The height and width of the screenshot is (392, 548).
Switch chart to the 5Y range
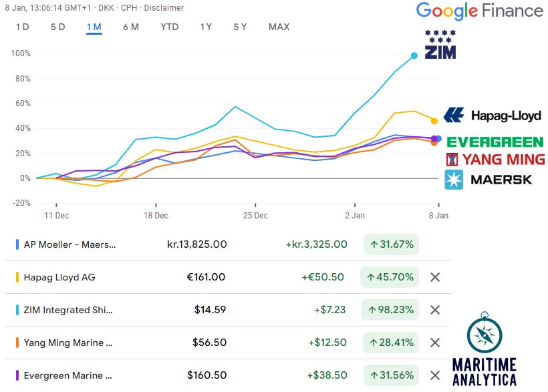point(240,27)
